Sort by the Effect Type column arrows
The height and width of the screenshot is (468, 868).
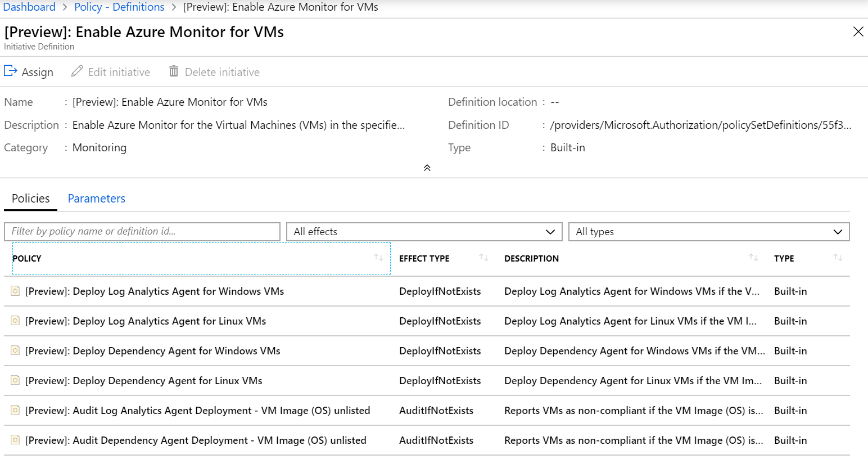[x=483, y=258]
